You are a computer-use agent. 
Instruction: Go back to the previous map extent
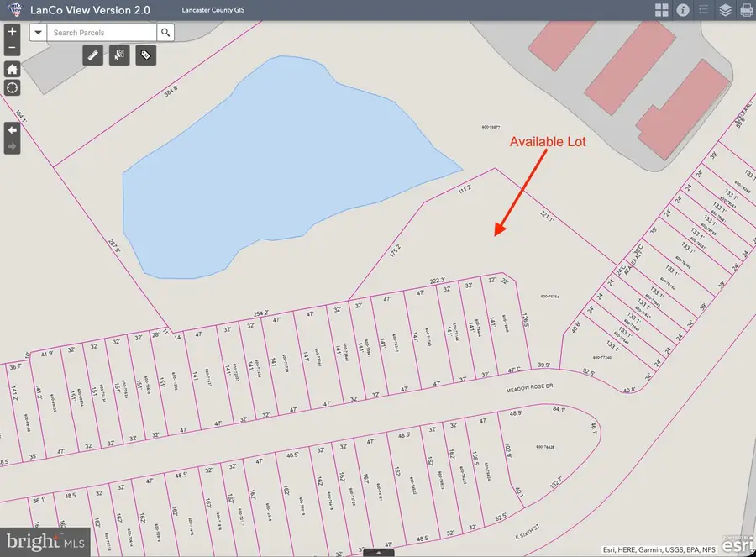(12, 130)
